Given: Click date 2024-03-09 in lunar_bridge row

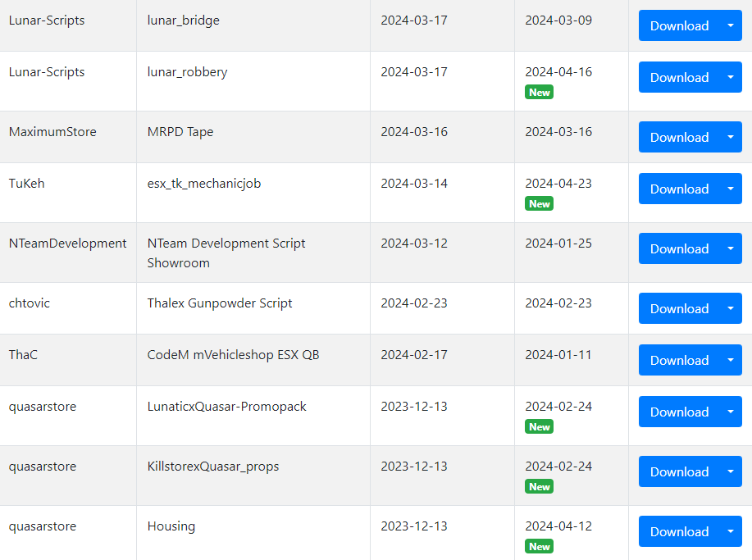Looking at the screenshot, I should point(558,20).
